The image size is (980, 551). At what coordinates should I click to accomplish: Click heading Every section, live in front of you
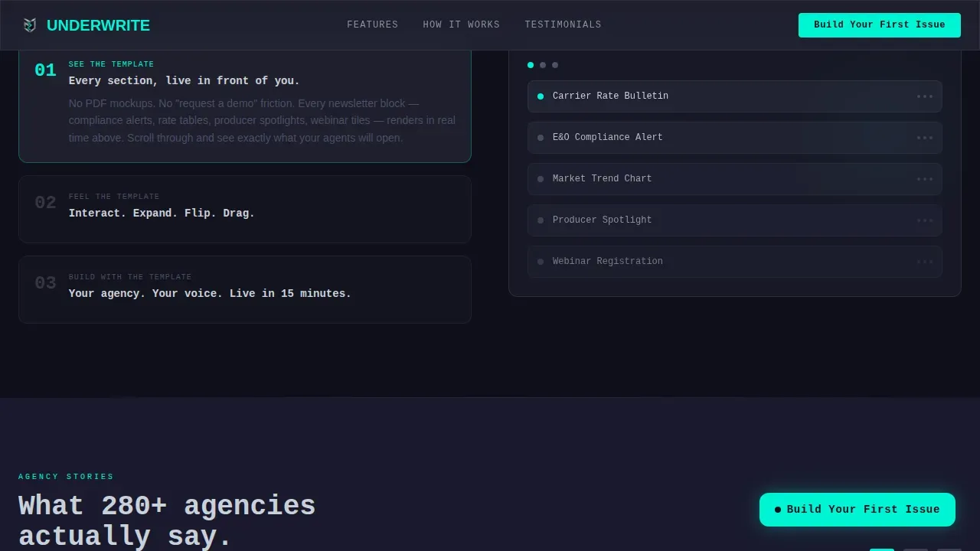[184, 80]
